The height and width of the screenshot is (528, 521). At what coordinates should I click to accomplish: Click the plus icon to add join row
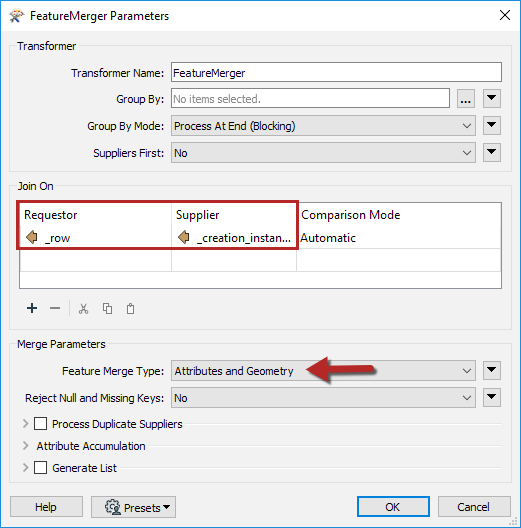pos(32,308)
